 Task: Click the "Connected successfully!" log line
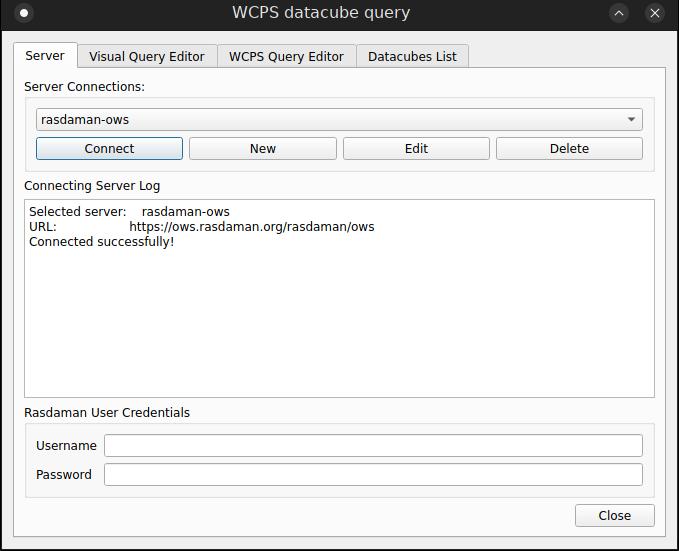pos(101,241)
